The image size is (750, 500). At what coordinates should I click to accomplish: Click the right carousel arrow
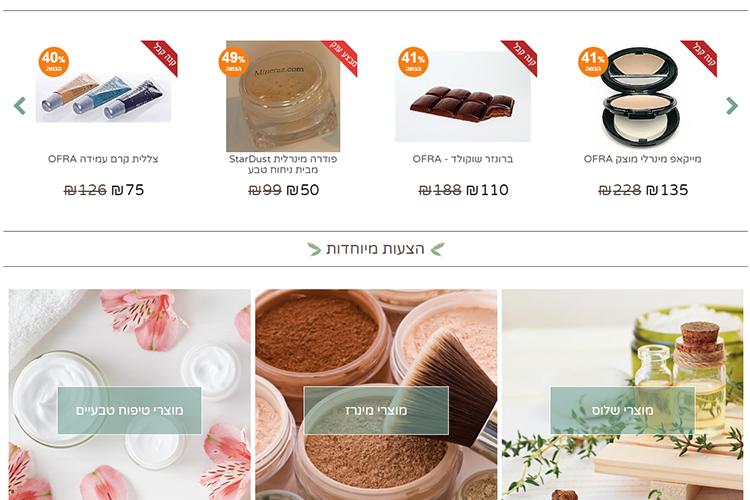point(732,106)
